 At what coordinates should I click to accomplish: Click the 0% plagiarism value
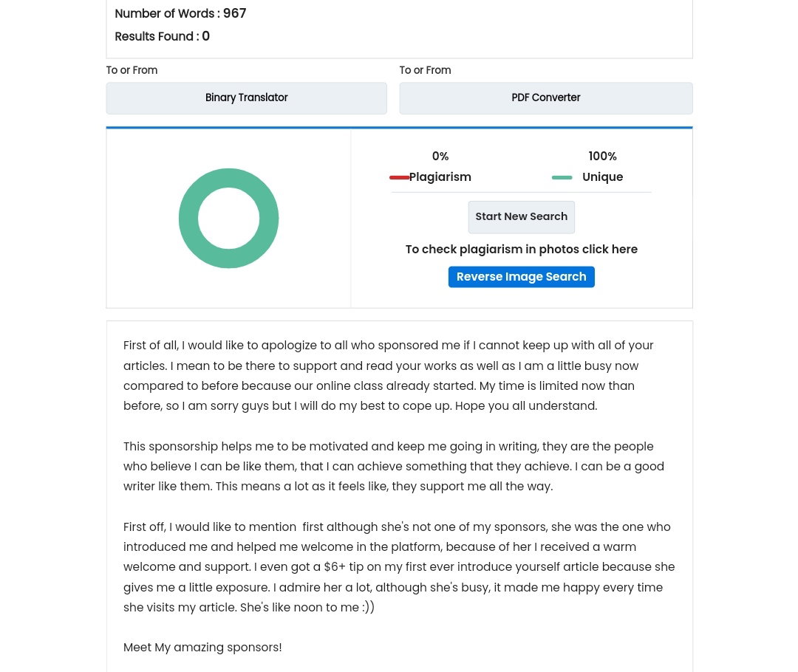(x=440, y=156)
